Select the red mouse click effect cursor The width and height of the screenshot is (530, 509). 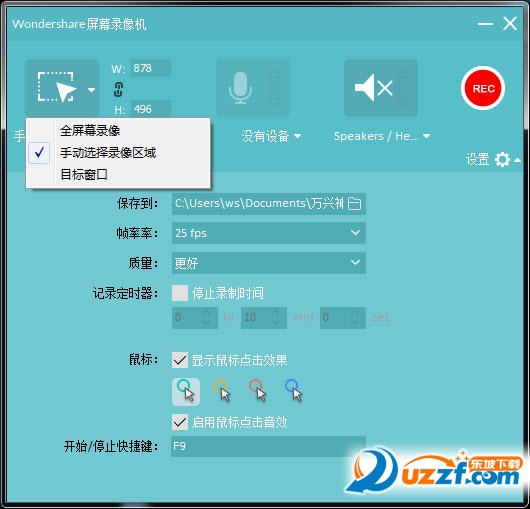point(258,390)
